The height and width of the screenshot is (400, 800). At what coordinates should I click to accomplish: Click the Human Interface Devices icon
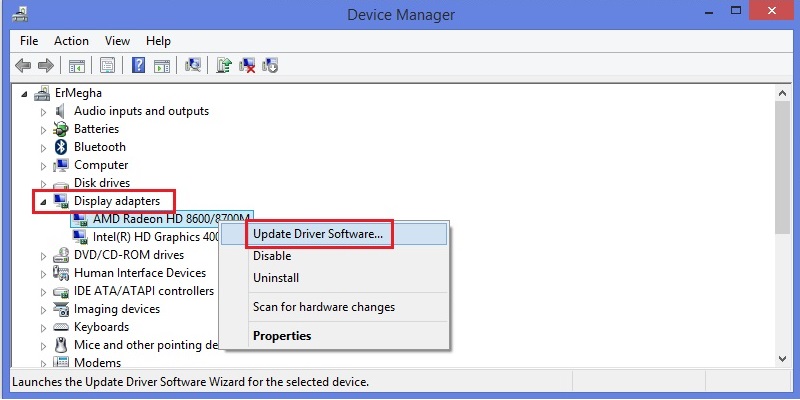pyautogui.click(x=61, y=273)
